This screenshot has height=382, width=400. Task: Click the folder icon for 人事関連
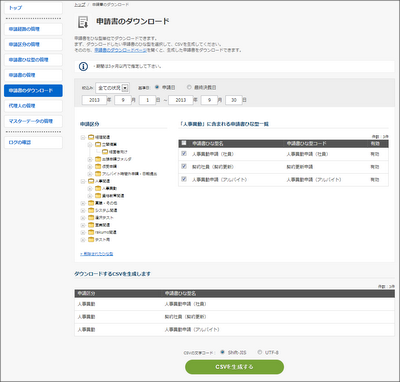pyautogui.click(x=91, y=181)
